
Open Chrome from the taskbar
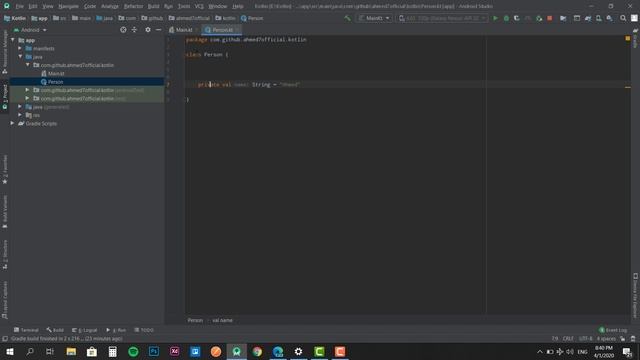[257, 351]
